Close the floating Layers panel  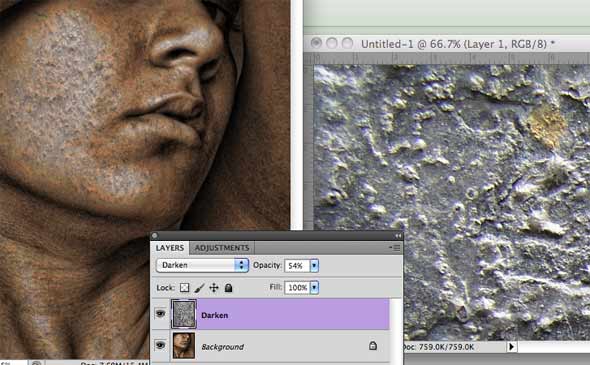[155, 236]
